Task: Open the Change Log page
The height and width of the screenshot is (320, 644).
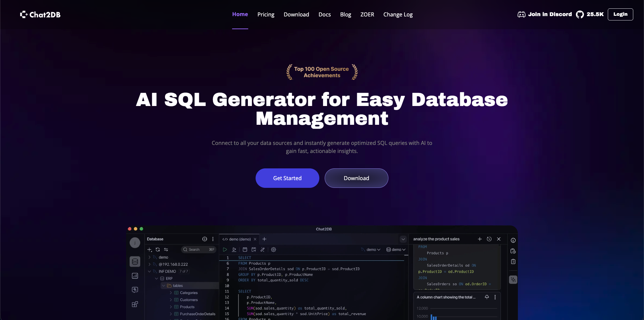Action: coord(398,14)
